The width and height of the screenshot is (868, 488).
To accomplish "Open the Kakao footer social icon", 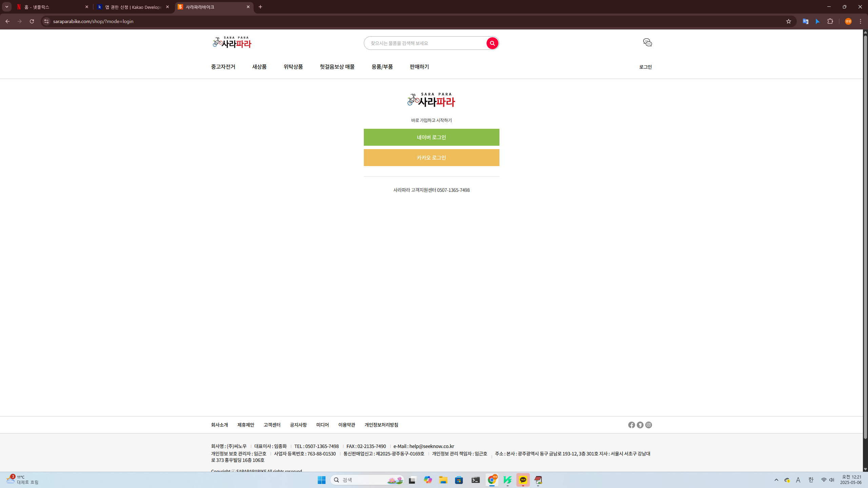I will tap(640, 425).
